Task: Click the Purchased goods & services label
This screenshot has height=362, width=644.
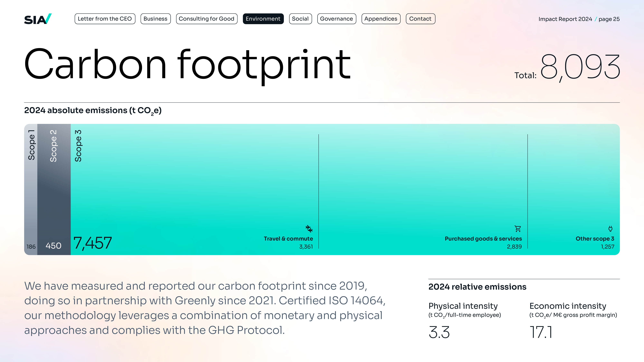Action: [483, 239]
